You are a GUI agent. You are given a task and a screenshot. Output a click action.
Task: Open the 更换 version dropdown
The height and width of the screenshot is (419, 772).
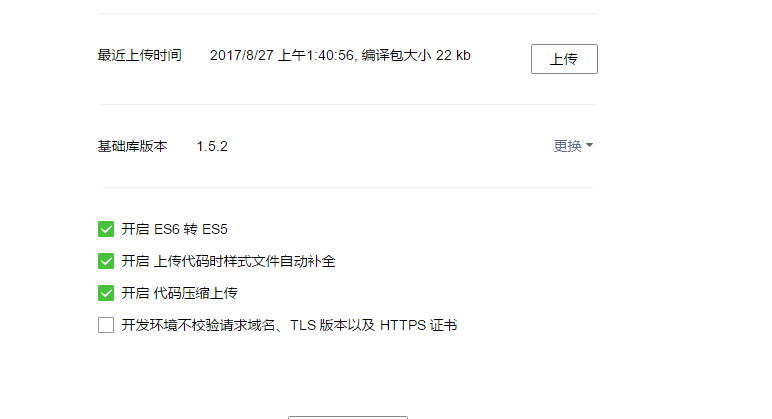[573, 146]
